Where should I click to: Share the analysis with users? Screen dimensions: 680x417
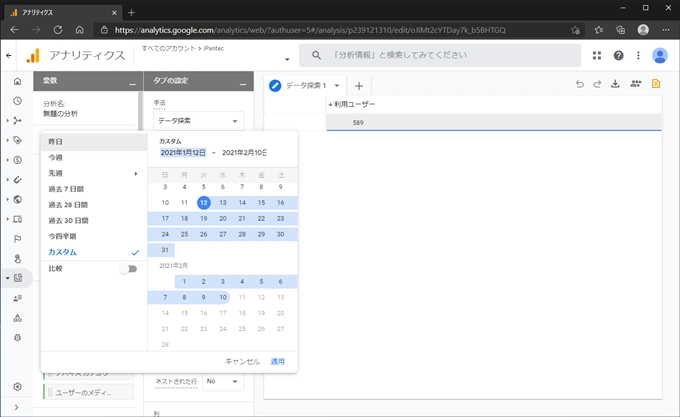point(636,84)
